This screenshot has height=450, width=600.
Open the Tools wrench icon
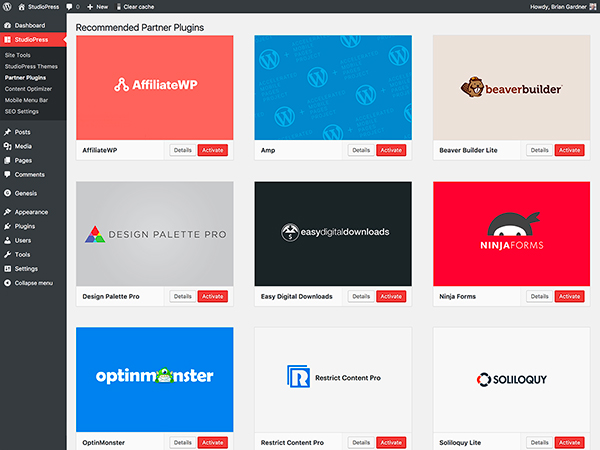click(x=8, y=254)
